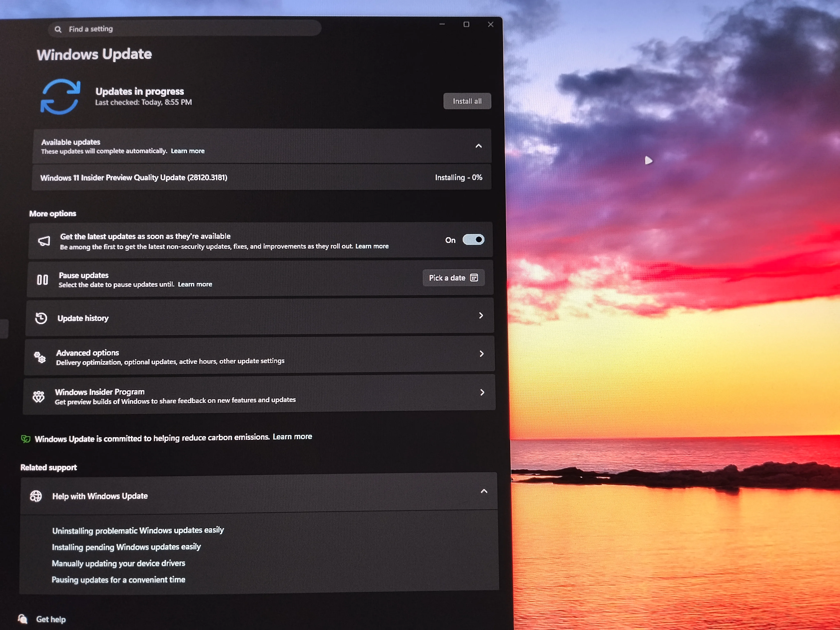Open the Update history chevron

[x=481, y=316]
